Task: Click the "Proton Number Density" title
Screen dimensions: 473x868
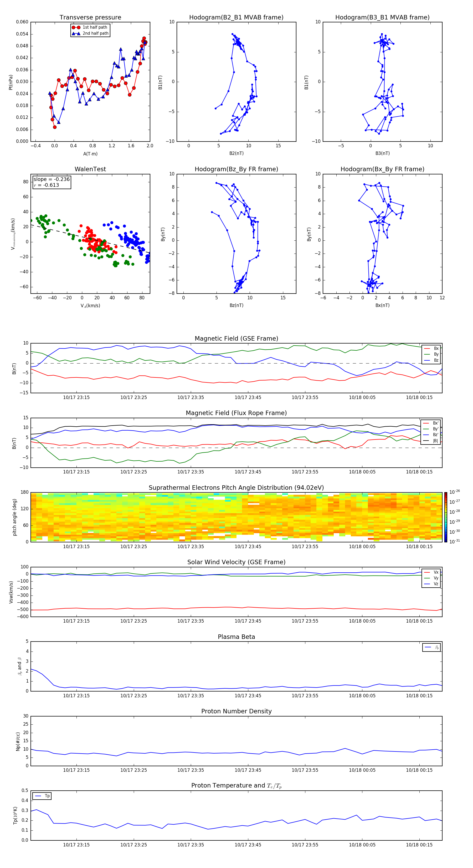Action: click(236, 711)
